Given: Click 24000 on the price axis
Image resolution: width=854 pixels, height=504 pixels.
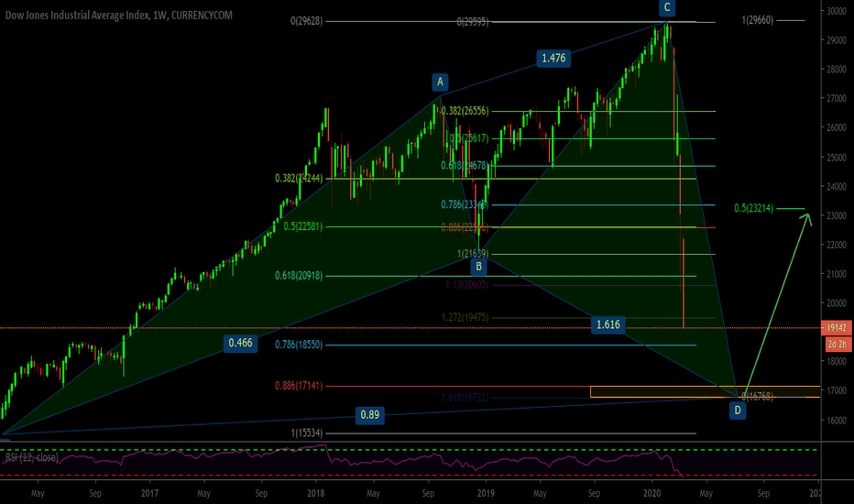Looking at the screenshot, I should point(836,186).
